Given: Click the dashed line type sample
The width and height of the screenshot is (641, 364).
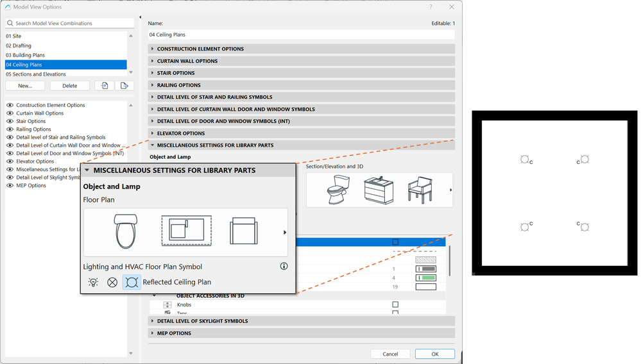Looking at the screenshot, I should pos(415,251).
